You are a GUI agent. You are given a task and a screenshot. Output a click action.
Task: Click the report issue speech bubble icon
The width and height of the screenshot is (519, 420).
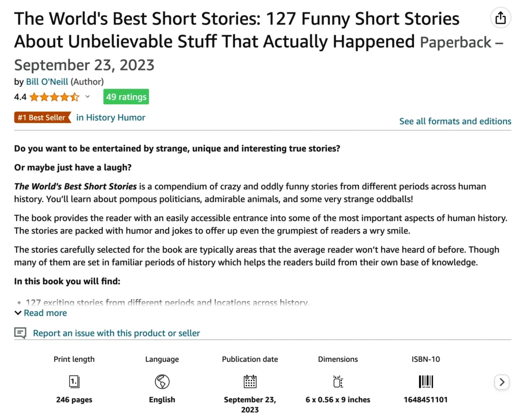(x=20, y=333)
